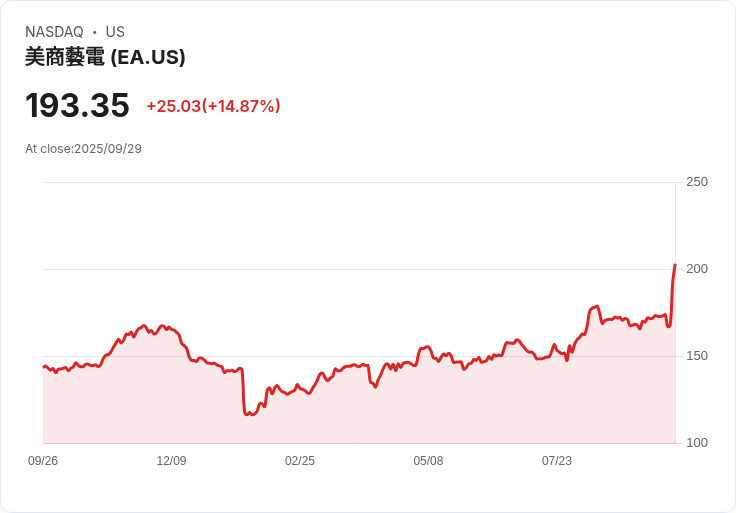Select the 02/25 date on the x-axis

(x=300, y=461)
